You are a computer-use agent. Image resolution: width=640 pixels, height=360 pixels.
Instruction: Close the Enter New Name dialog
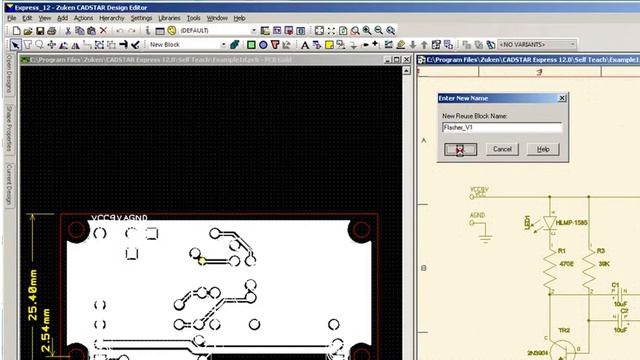[562, 98]
